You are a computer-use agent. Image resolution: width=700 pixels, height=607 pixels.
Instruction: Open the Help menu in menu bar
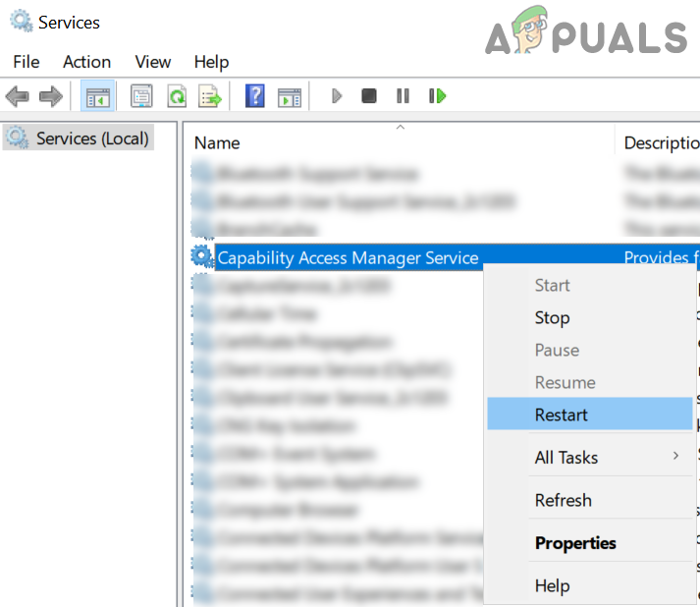211,62
